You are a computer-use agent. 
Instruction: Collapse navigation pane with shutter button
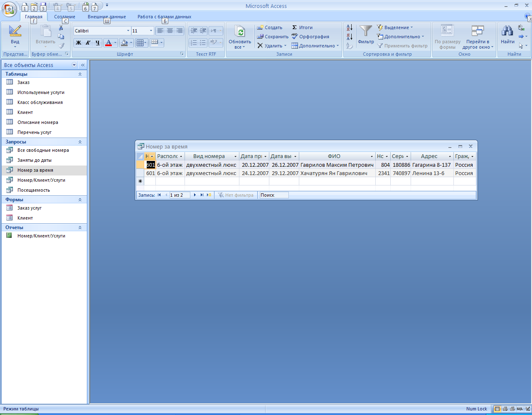click(x=83, y=65)
